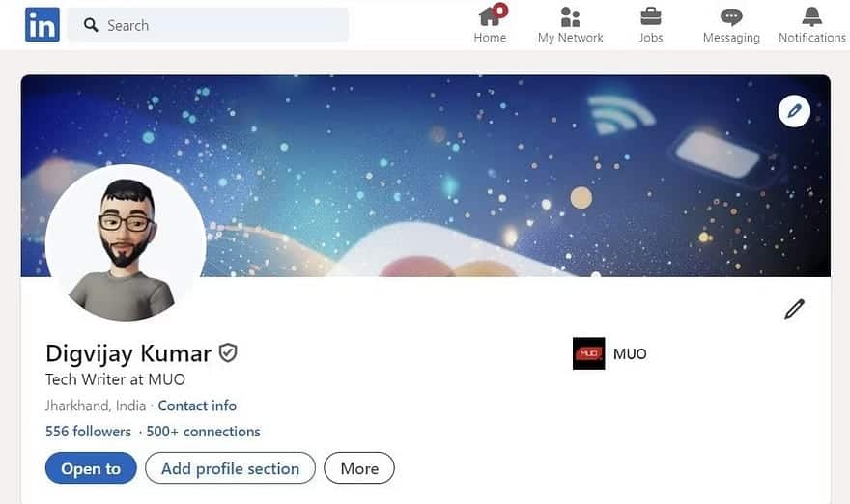Expand the Open to options
This screenshot has height=504, width=850.
point(91,468)
